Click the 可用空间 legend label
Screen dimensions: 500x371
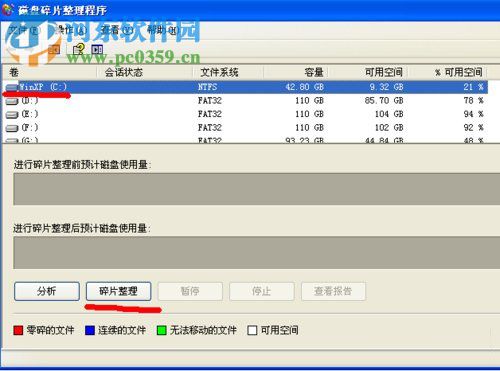pyautogui.click(x=279, y=330)
